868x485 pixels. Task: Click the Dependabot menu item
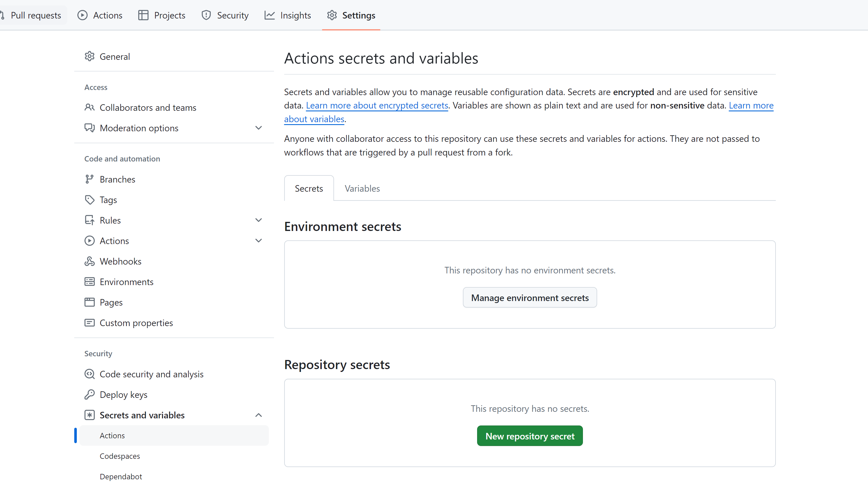[x=120, y=476]
